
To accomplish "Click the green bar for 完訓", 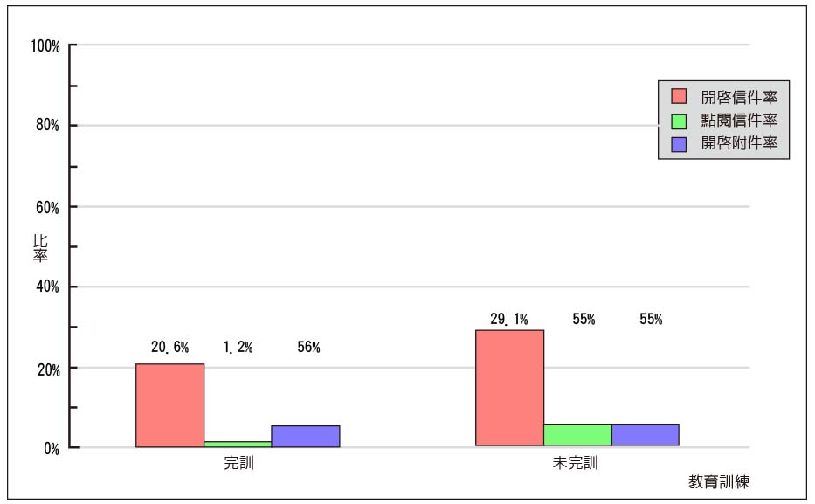I will coord(238,445).
